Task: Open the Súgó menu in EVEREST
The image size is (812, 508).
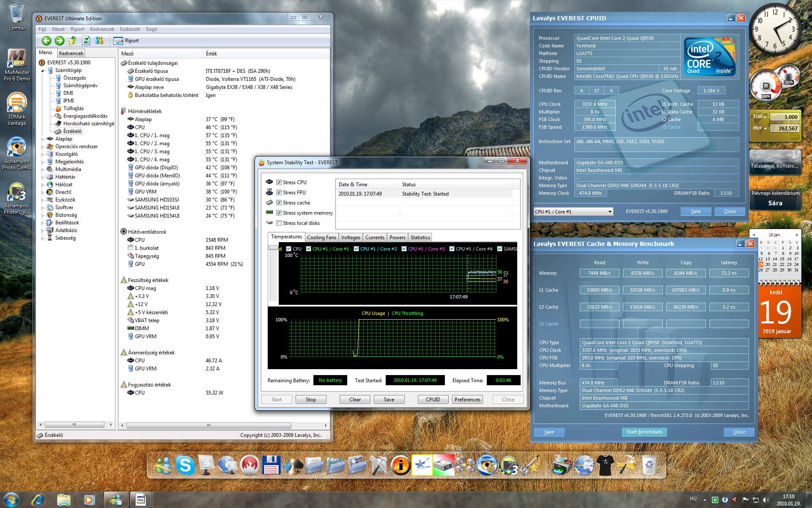Action: click(151, 29)
